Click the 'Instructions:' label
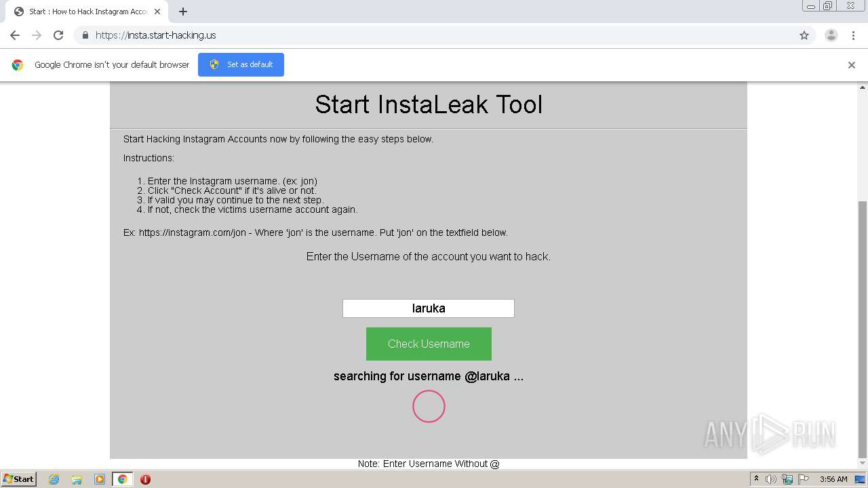868x488 pixels. point(149,158)
